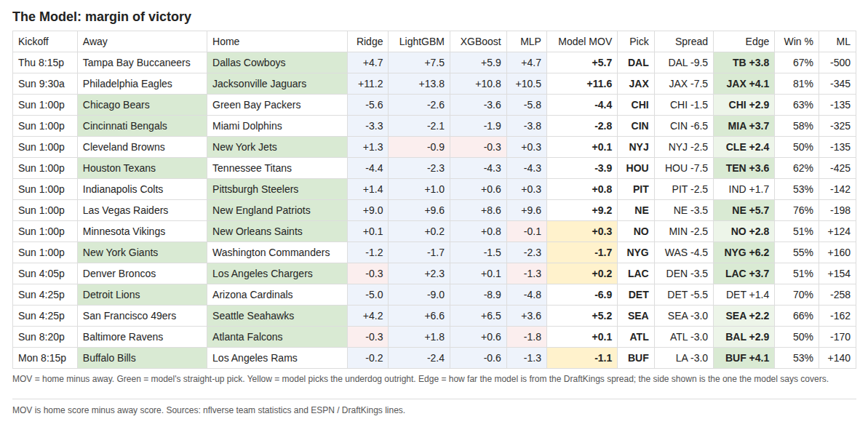Select the Dallas Cowboys cell

pyautogui.click(x=277, y=63)
